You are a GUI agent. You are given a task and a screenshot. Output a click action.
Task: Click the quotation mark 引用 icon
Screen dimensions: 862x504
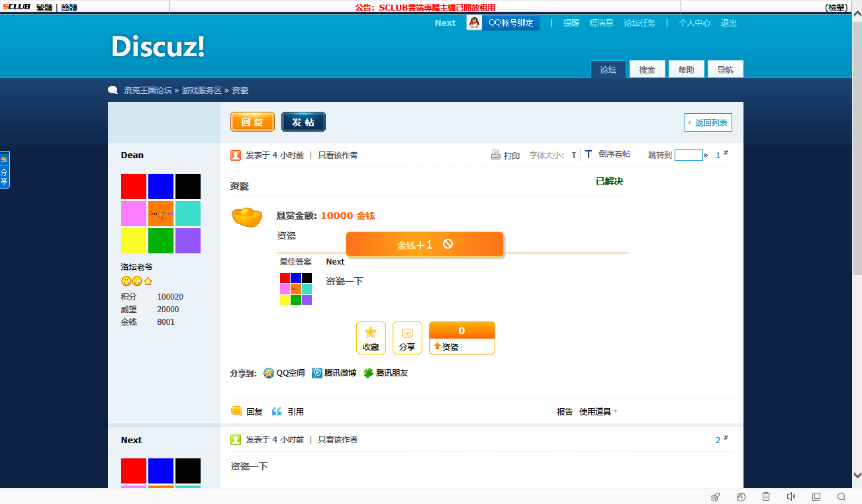pos(277,411)
